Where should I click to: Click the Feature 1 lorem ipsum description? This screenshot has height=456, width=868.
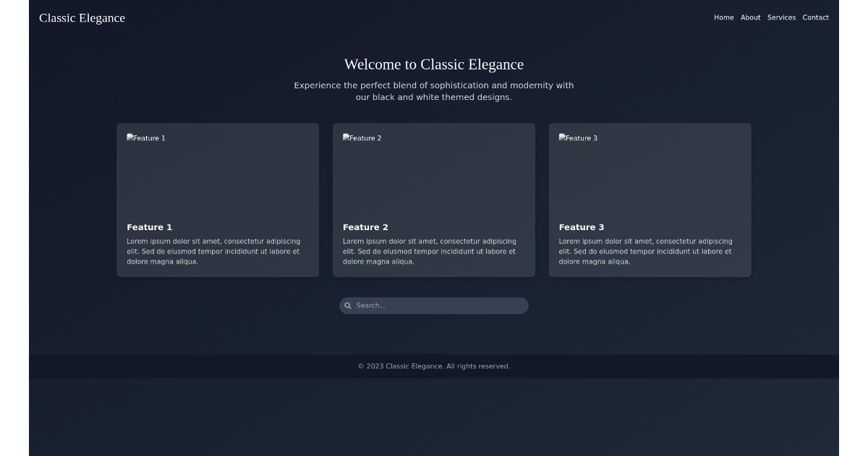213,252
